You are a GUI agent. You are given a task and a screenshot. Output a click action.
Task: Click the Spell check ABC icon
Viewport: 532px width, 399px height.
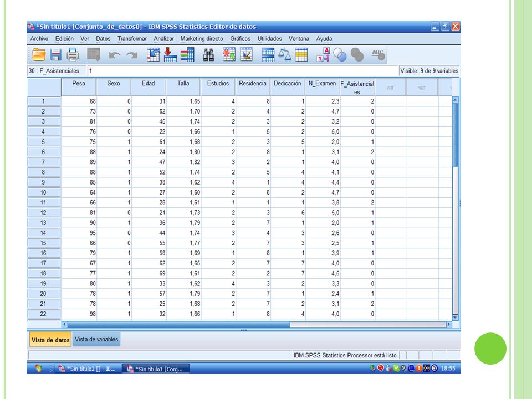point(378,55)
